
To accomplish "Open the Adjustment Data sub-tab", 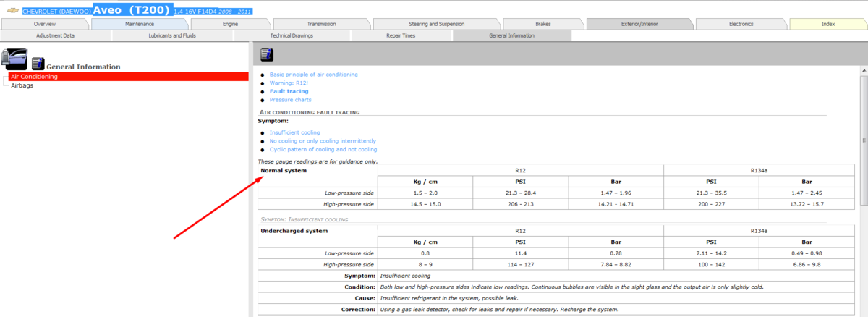I will (x=55, y=35).
